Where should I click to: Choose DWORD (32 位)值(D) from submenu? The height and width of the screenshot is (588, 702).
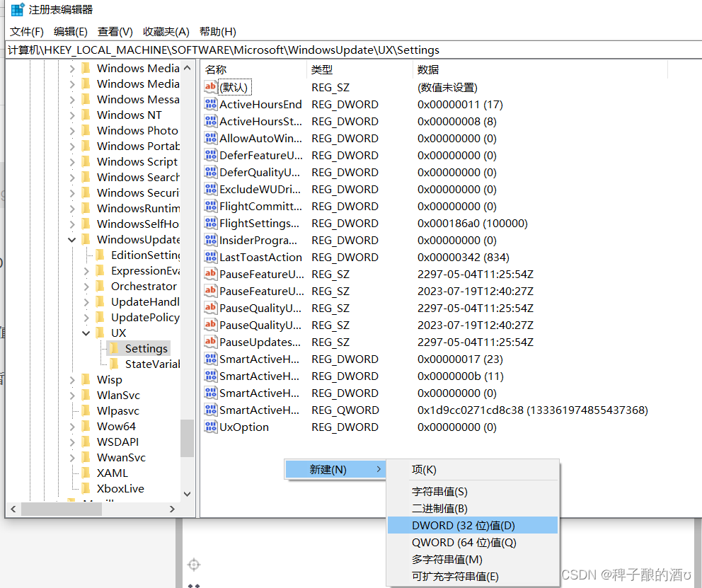click(472, 525)
